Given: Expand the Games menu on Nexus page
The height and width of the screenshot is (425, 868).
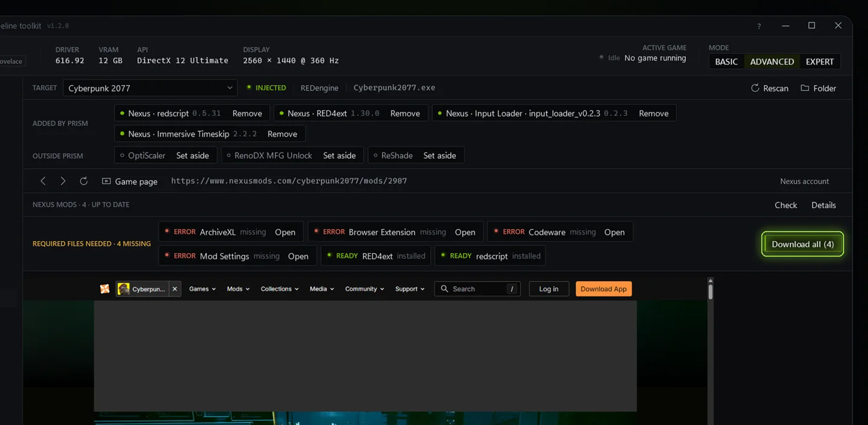Looking at the screenshot, I should click(203, 289).
